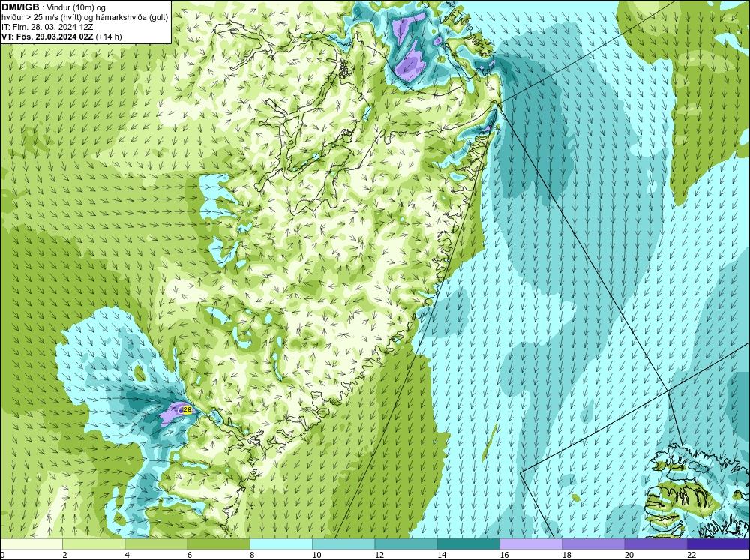Click the '22' scale label
The image size is (750, 560).
point(691,555)
